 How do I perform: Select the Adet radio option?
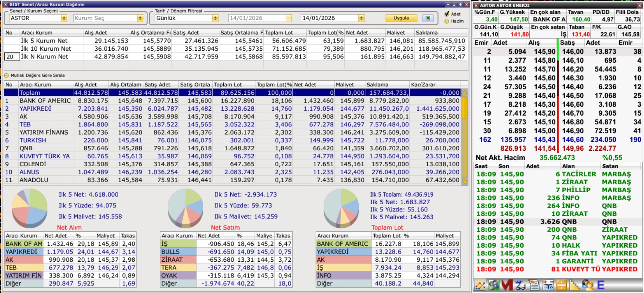tap(447, 14)
